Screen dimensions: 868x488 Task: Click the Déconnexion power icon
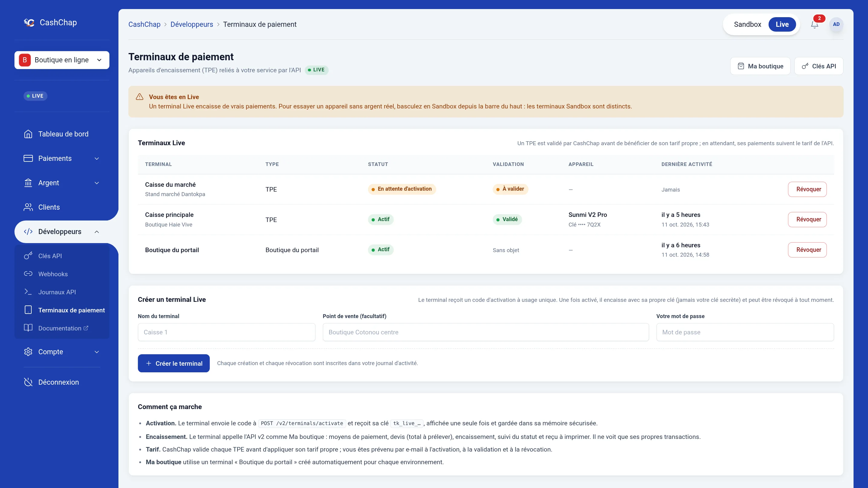coord(28,382)
